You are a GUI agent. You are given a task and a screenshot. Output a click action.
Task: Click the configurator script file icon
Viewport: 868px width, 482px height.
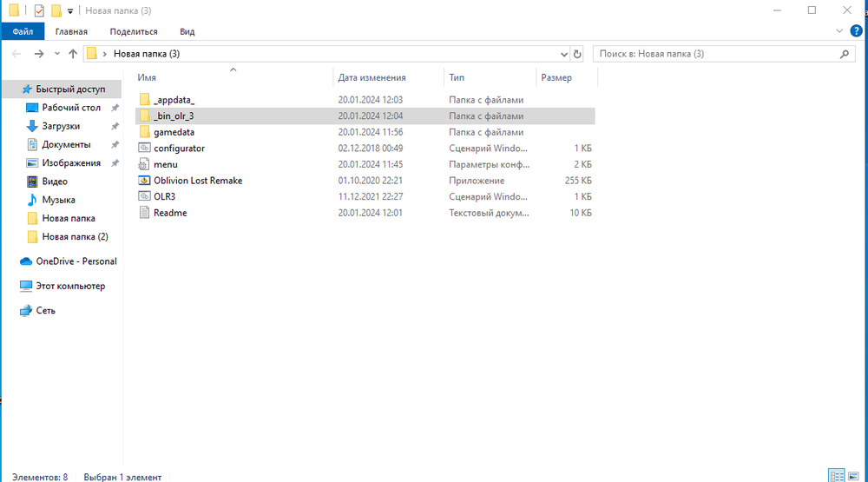[x=144, y=148]
